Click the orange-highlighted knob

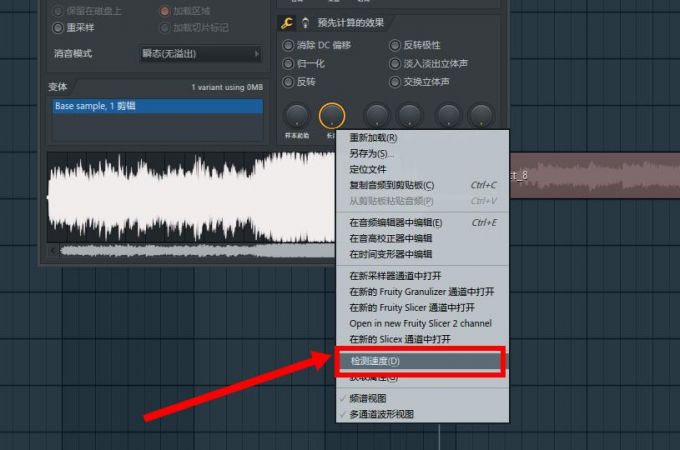click(x=332, y=116)
